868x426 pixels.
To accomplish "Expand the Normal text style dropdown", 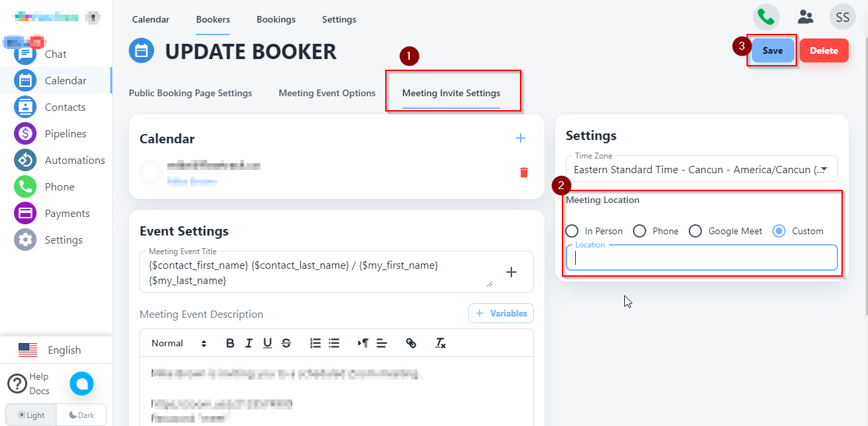I will coord(179,343).
